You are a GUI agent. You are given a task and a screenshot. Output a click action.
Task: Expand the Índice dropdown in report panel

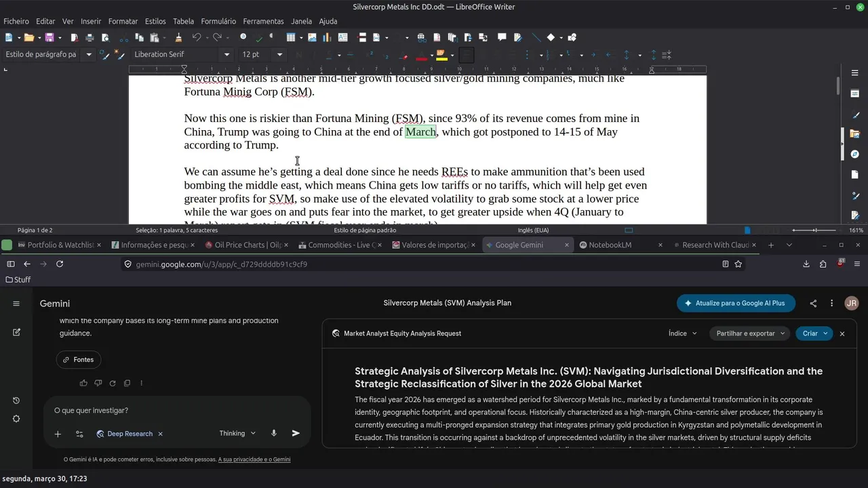pyautogui.click(x=682, y=333)
